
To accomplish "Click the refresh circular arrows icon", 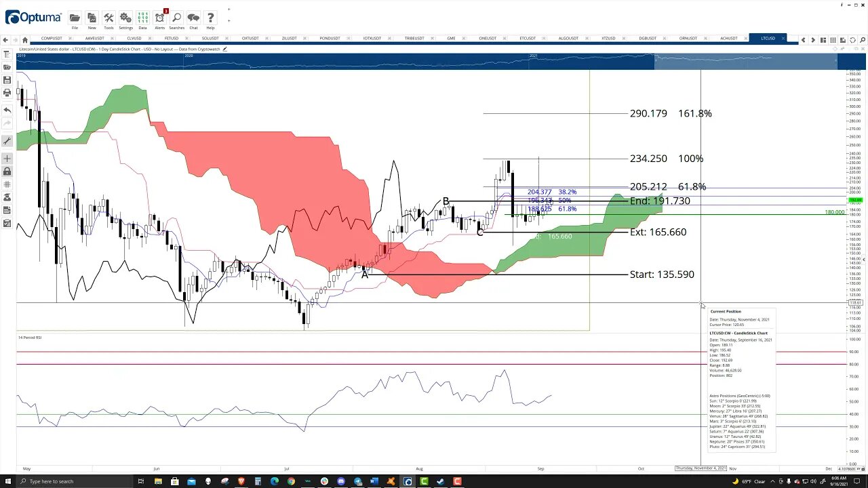I will click(x=852, y=40).
